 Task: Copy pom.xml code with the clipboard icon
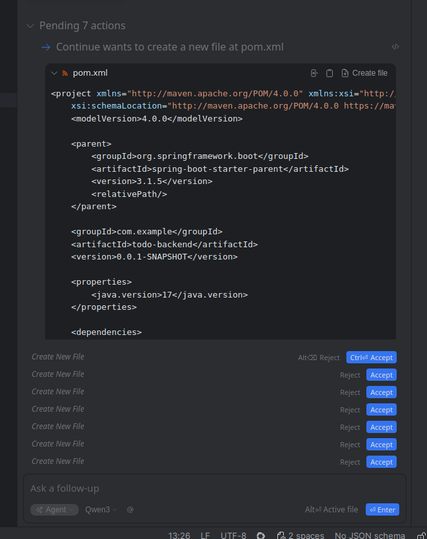329,73
